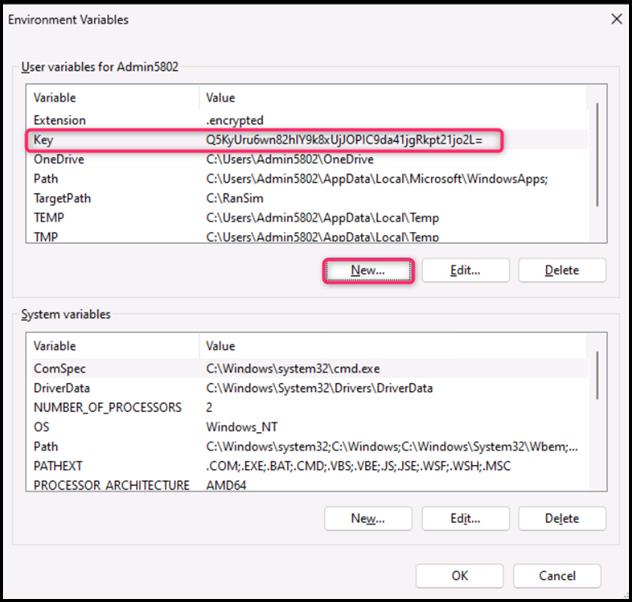Click the system variables Variable column header

(x=110, y=346)
